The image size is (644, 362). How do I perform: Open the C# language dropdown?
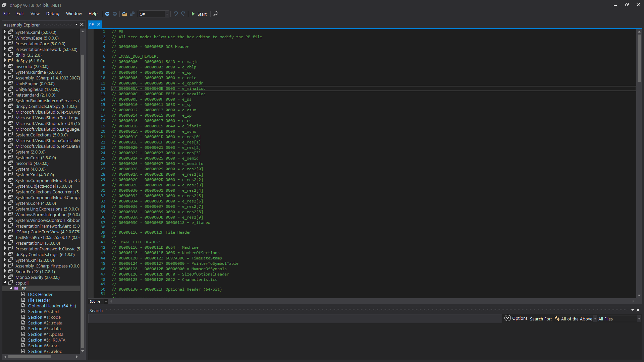(167, 14)
